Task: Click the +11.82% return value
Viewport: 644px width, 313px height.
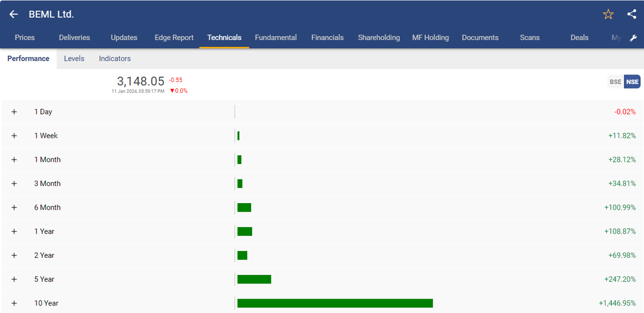Action: coord(622,136)
